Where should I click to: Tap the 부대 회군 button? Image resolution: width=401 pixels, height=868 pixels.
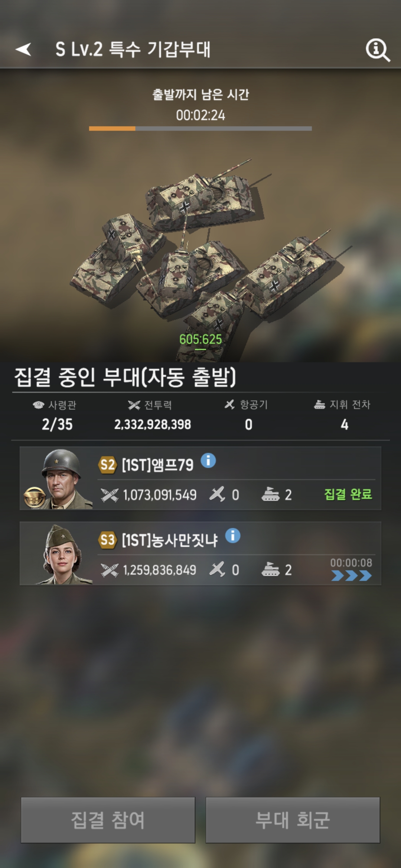(x=293, y=820)
